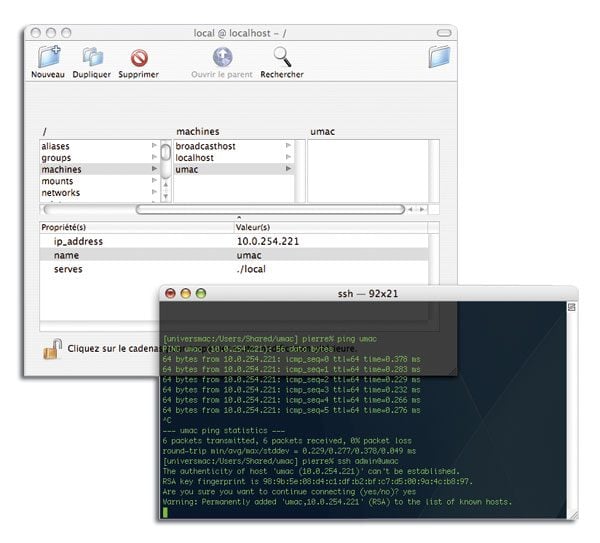Click the 10.0.254.221 value field
The width and height of the screenshot is (600, 543).
click(x=268, y=241)
